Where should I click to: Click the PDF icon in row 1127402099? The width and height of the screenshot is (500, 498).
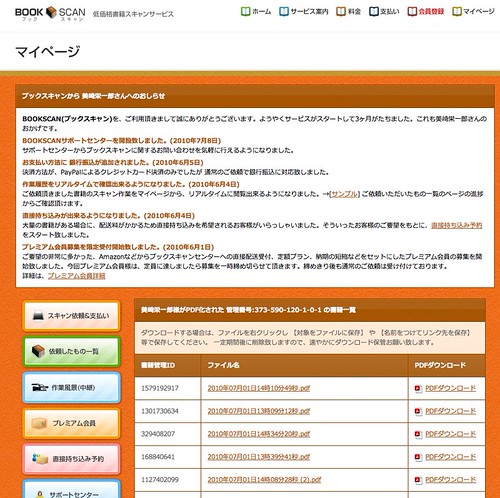click(418, 480)
